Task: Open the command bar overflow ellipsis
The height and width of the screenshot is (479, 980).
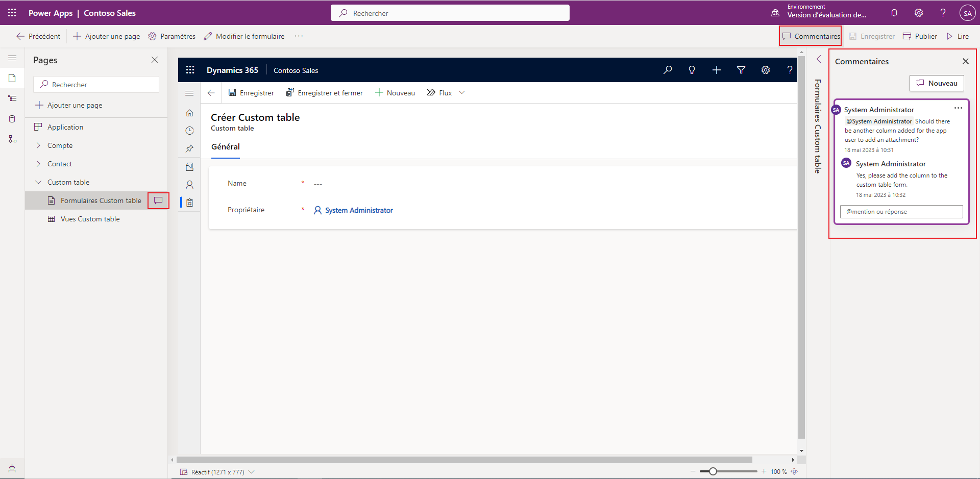Action: (299, 36)
